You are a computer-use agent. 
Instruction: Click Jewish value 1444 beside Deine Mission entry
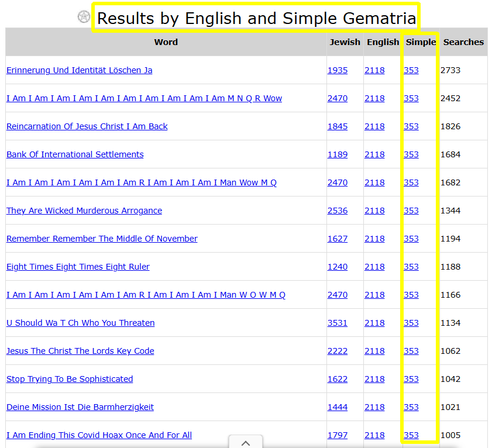pyautogui.click(x=338, y=407)
